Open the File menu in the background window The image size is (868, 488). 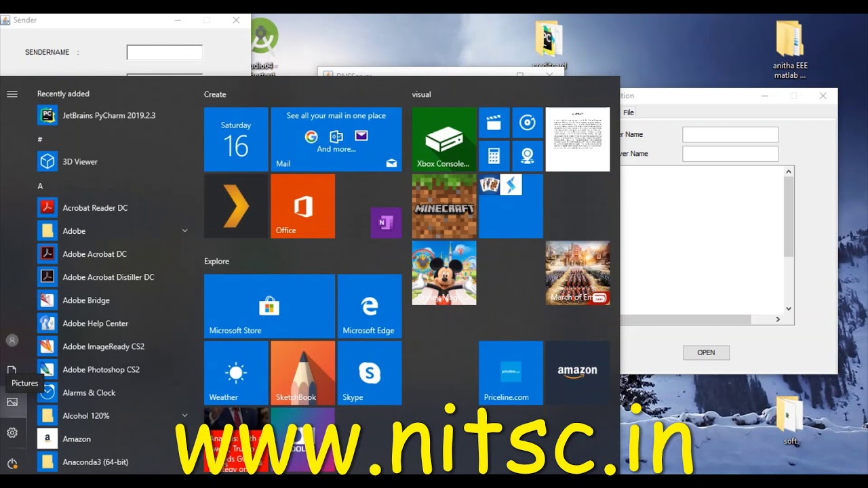(629, 113)
